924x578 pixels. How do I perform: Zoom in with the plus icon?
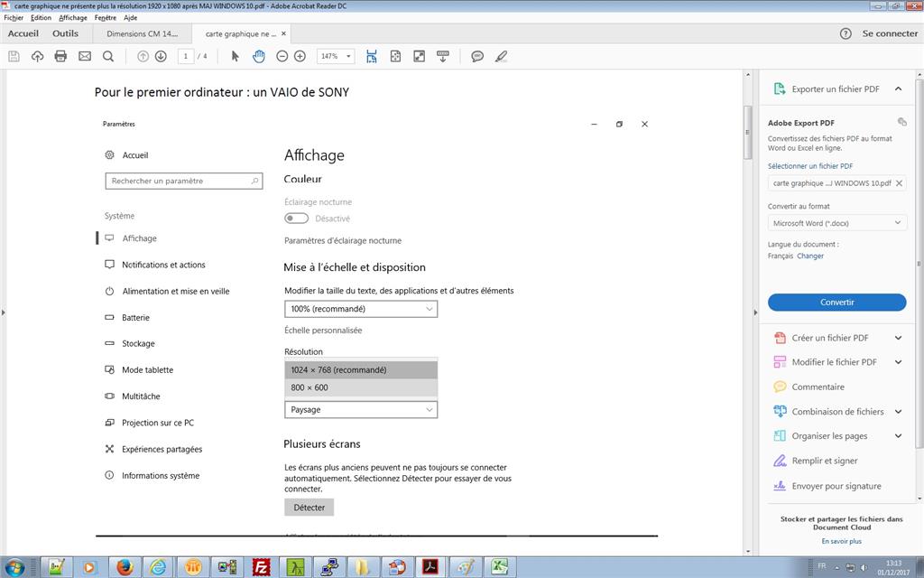(x=300, y=57)
